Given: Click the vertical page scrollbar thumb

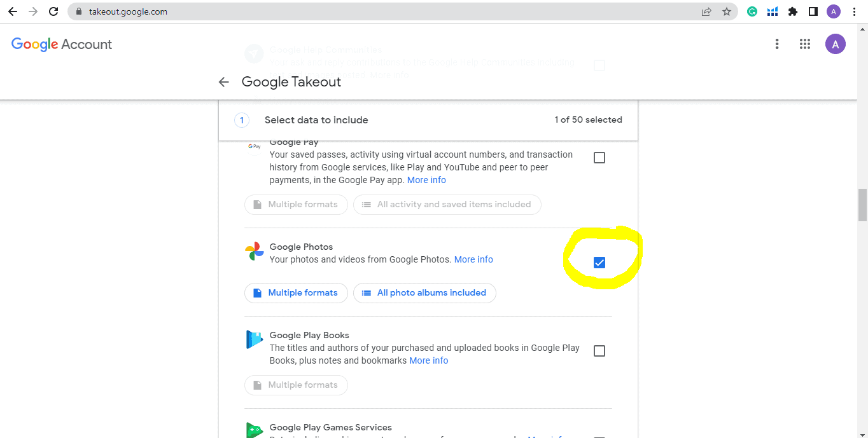Looking at the screenshot, I should pyautogui.click(x=863, y=205).
